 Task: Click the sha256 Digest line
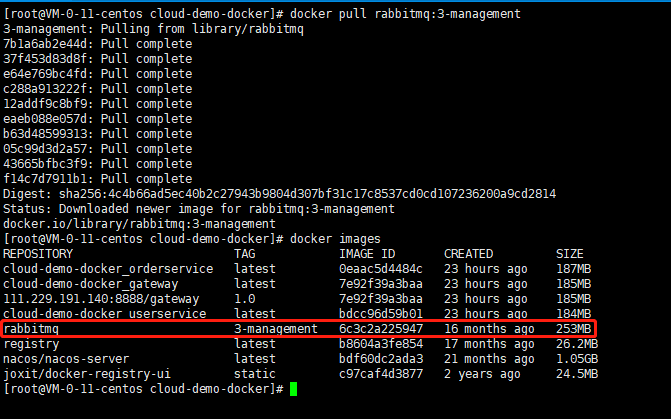(x=279, y=194)
